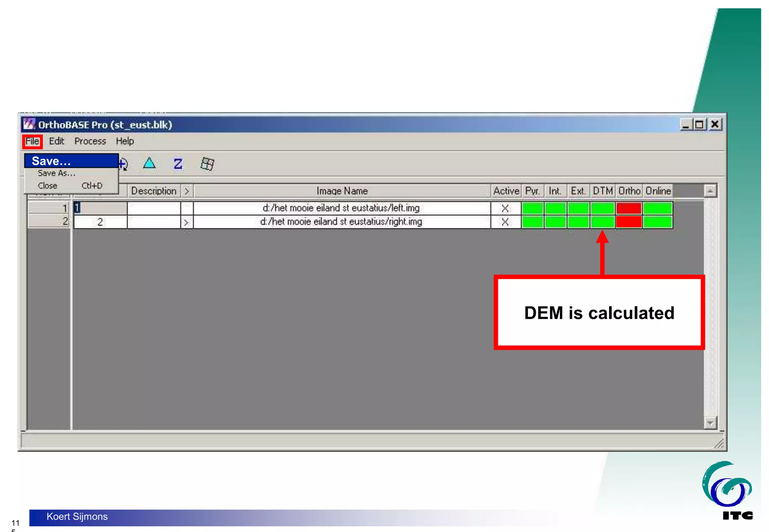Click green Online status cell for left.img
Screen dimensions: 769x532
point(657,208)
